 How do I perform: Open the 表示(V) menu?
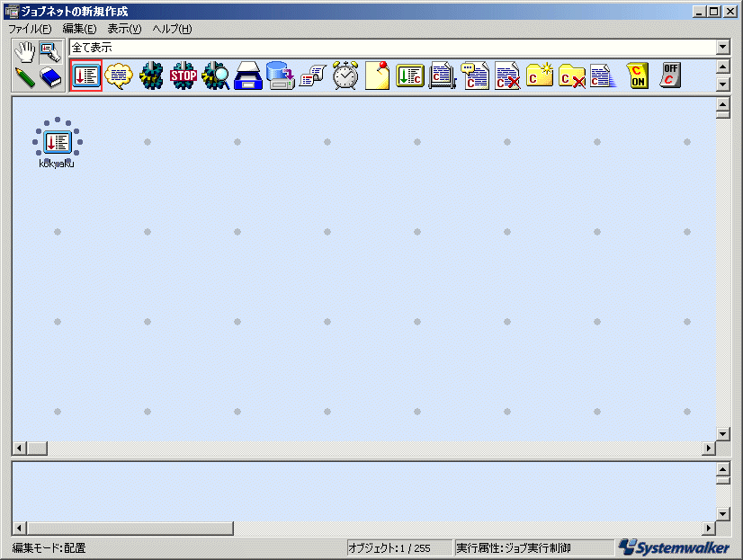point(124,29)
